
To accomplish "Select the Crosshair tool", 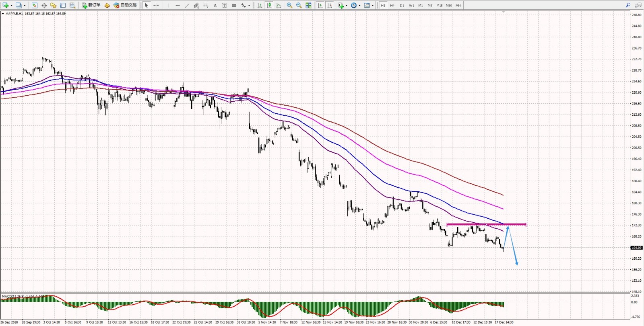I will [x=156, y=5].
